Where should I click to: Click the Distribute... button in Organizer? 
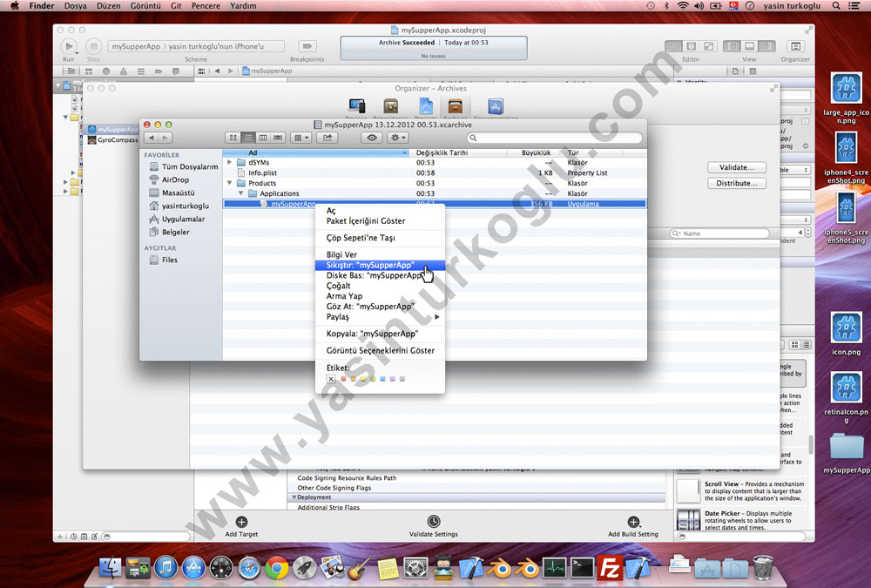pyautogui.click(x=737, y=184)
